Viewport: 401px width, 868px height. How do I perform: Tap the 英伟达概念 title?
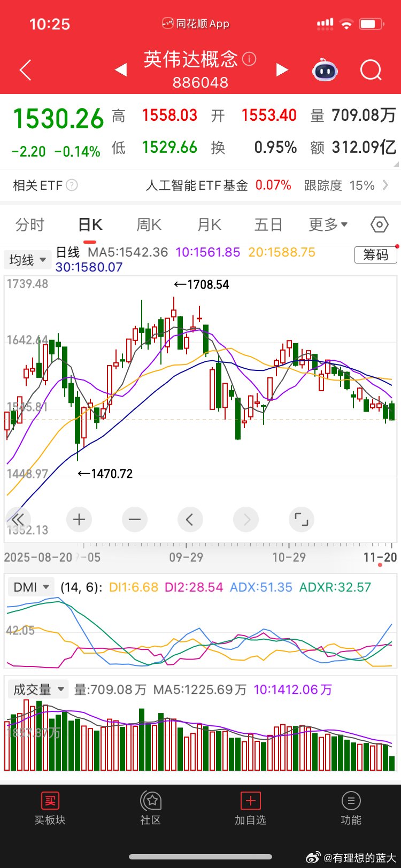click(190, 59)
